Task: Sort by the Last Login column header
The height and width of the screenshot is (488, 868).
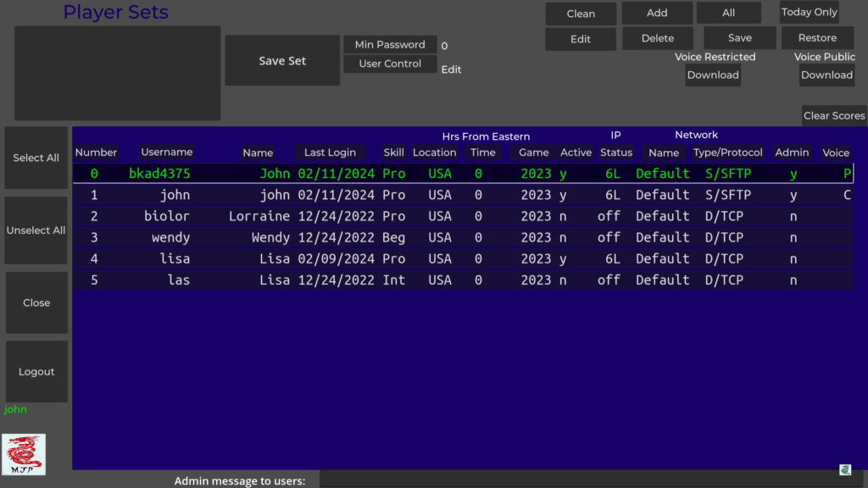Action: tap(331, 152)
